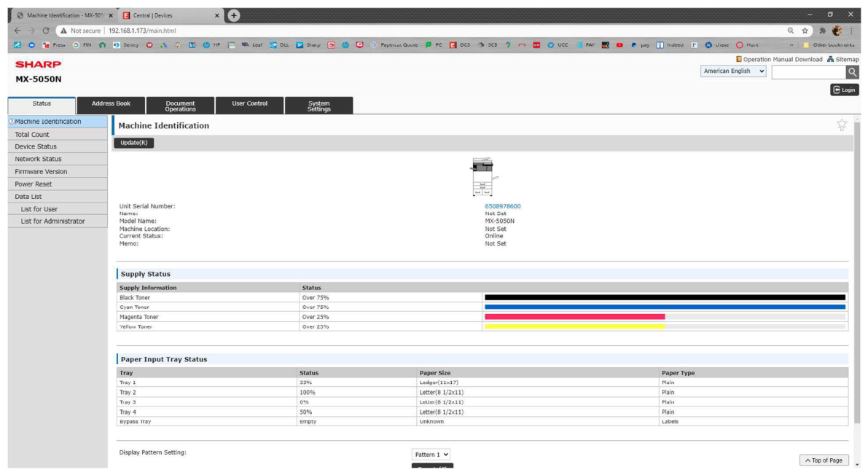Click the browser address bar URL
The height and width of the screenshot is (475, 868).
[142, 31]
